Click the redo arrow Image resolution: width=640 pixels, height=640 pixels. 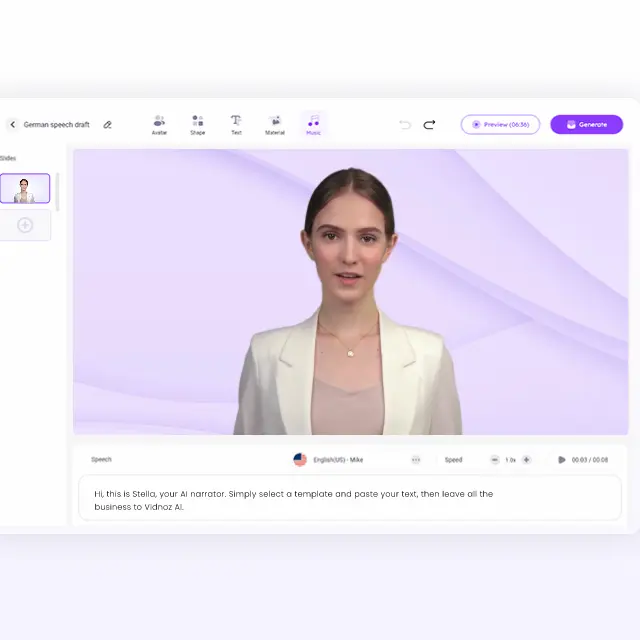coord(429,125)
